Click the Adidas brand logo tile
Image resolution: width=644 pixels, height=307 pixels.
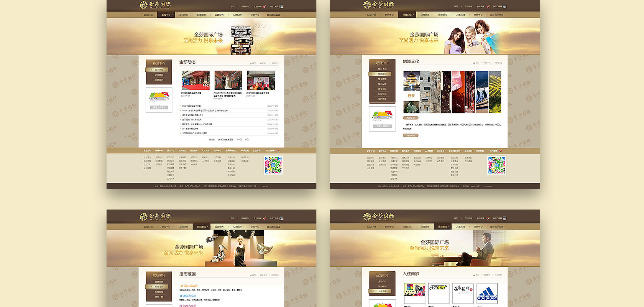[x=487, y=294]
